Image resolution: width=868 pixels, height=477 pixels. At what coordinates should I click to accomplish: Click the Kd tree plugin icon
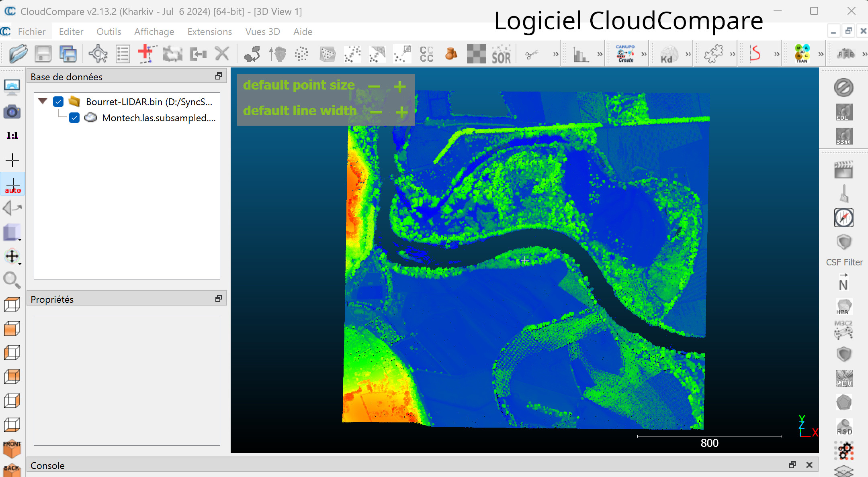click(669, 54)
